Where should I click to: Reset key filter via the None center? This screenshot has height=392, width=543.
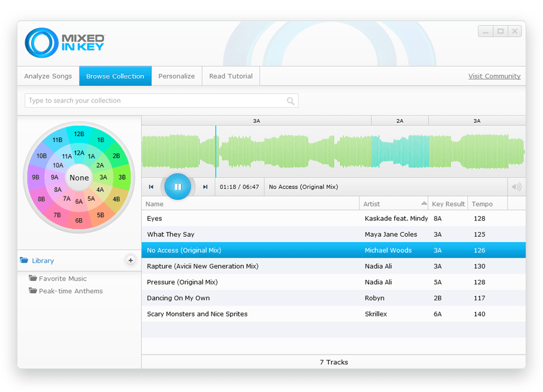click(79, 177)
